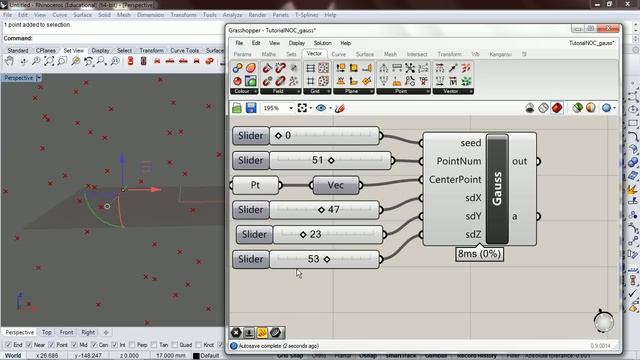640x360 pixels.
Task: Click the first plane icon in Plane panel
Action: coord(340,68)
